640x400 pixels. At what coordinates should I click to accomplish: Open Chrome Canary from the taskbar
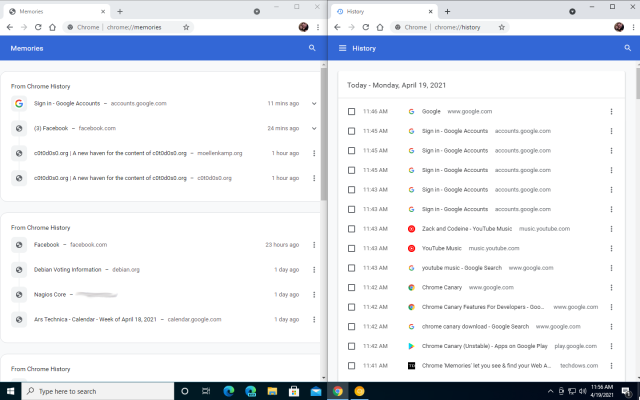pyautogui.click(x=359, y=391)
